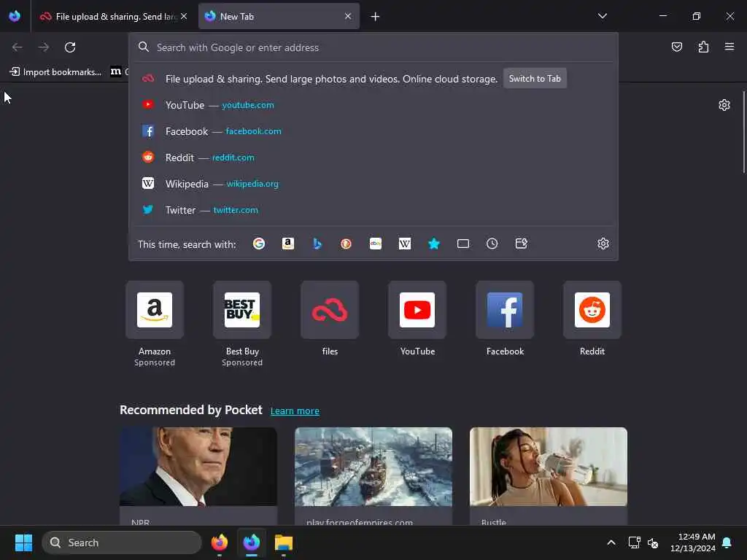747x560 pixels.
Task: Open a new tab with plus button
Action: point(376,17)
